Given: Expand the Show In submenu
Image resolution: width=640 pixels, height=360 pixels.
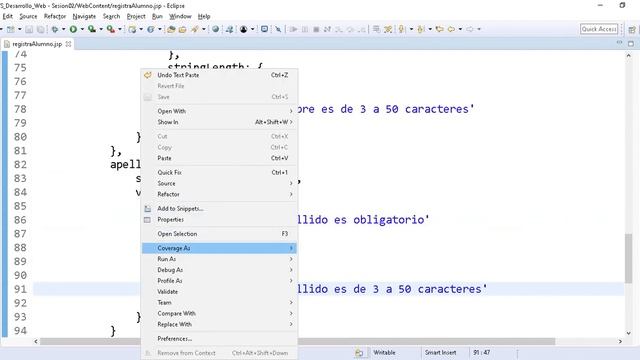Looking at the screenshot, I should point(220,122).
